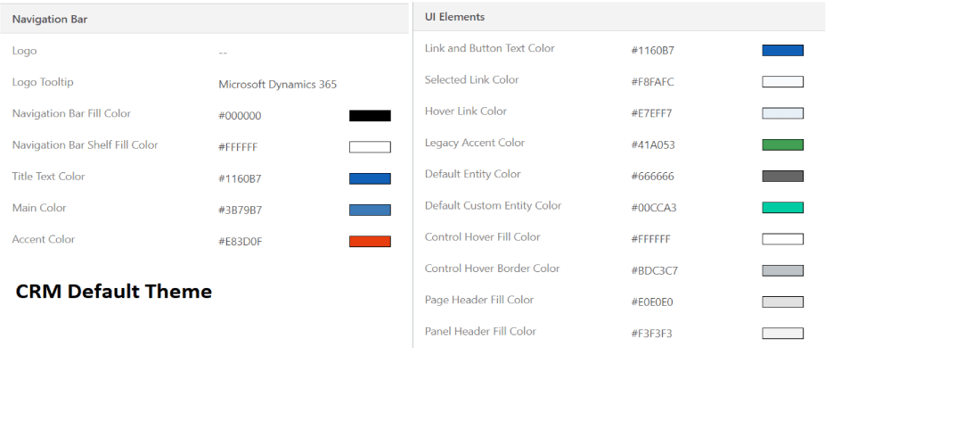Click Link and Button Text Color swatch
980x421 pixels.
click(782, 51)
